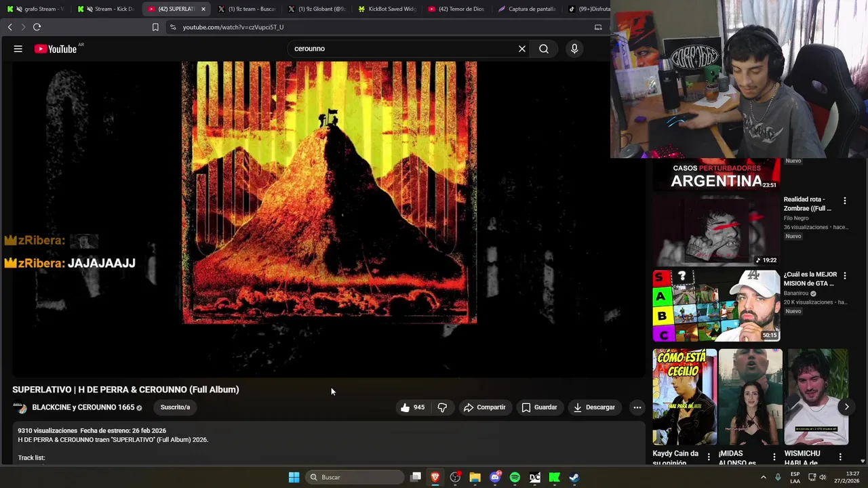The width and height of the screenshot is (868, 488).
Task: Switch to 9z team - Buscar tab
Action: pyautogui.click(x=247, y=9)
